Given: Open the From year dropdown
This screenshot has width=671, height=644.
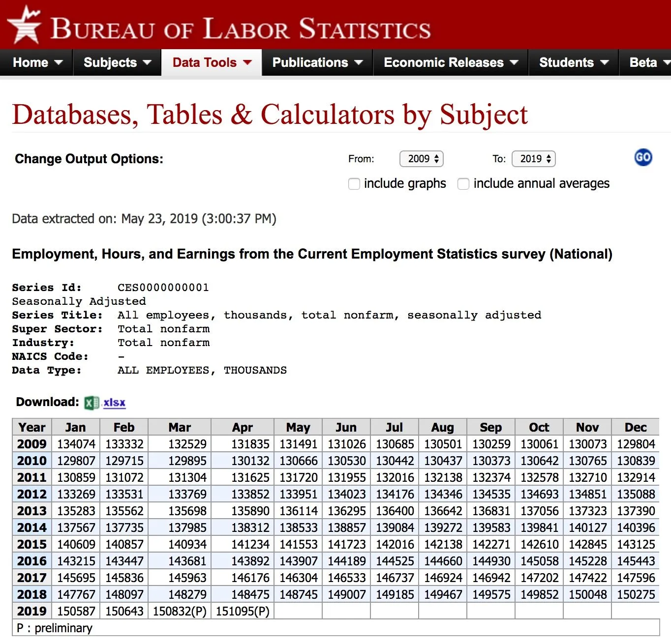Looking at the screenshot, I should (x=422, y=159).
